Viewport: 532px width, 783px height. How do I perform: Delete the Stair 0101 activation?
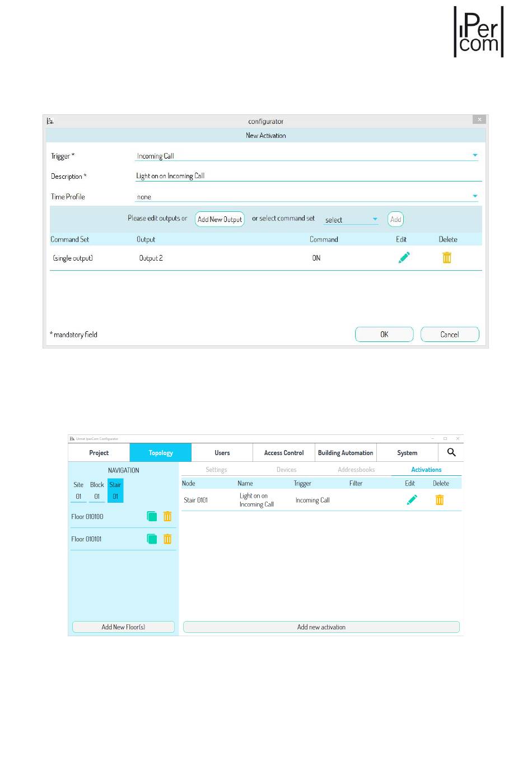pyautogui.click(x=440, y=499)
